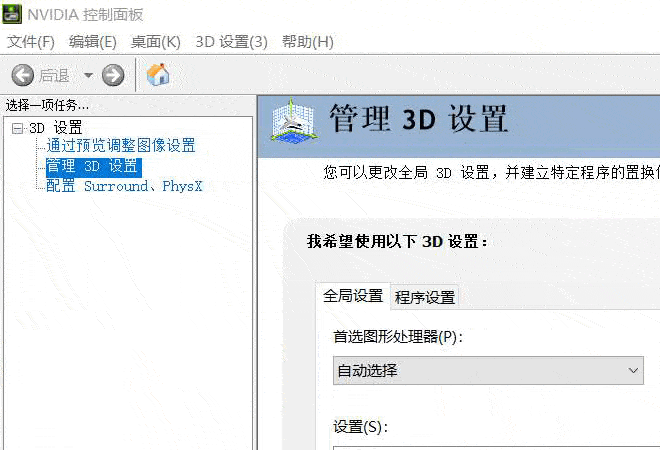Click the 选择一项任务 panel heading
660x450 pixels.
coord(47,105)
